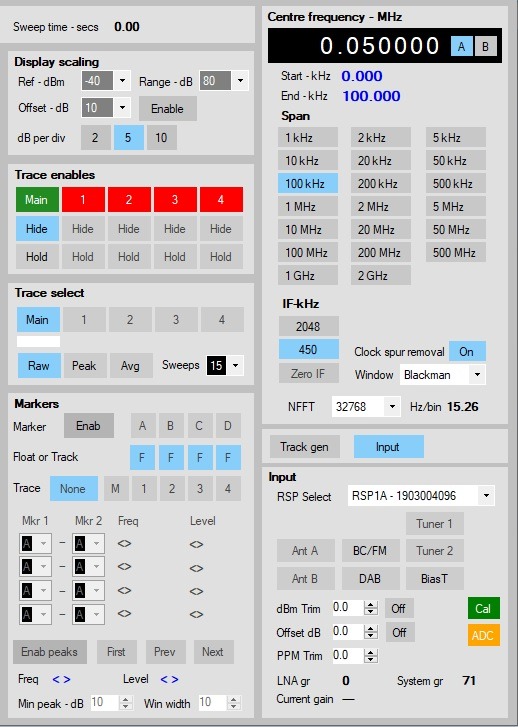Open the Sweeps count dropdown

tap(236, 365)
